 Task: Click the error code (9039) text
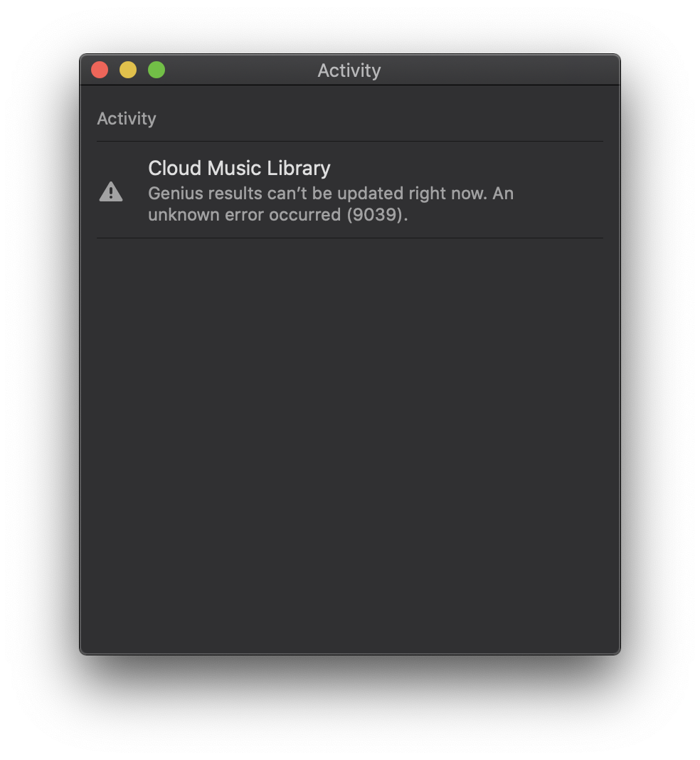pos(377,215)
